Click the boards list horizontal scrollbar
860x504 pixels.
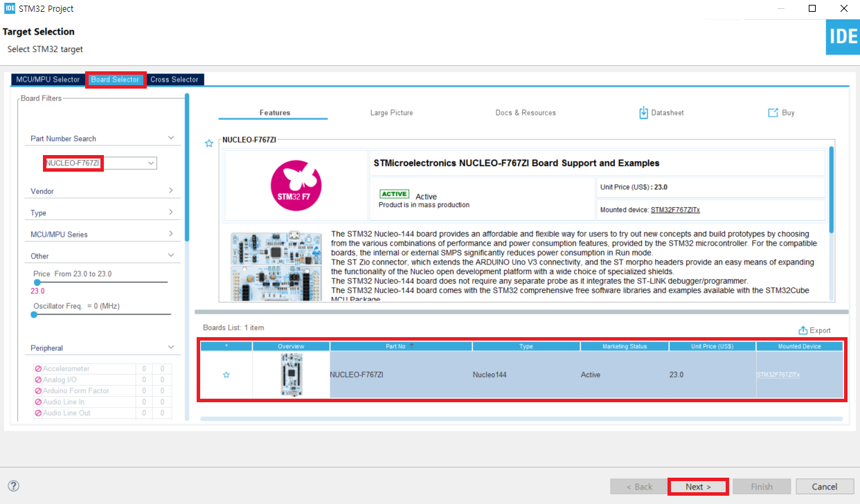coord(521,419)
